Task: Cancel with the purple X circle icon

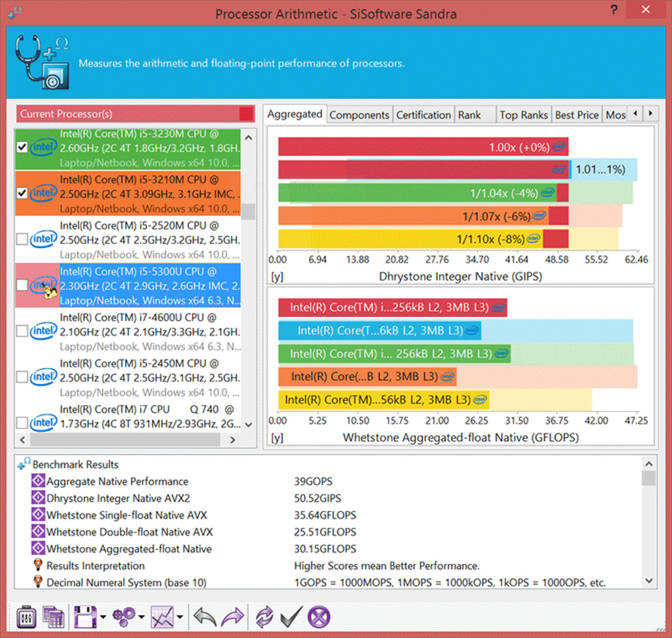Action: tap(319, 617)
